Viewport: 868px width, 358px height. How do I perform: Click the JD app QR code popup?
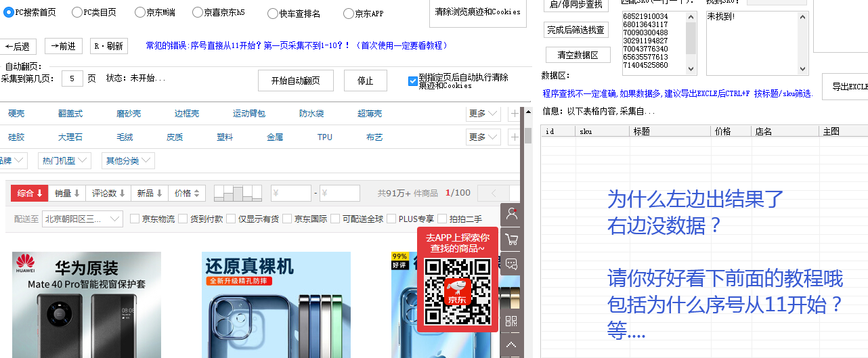(457, 279)
